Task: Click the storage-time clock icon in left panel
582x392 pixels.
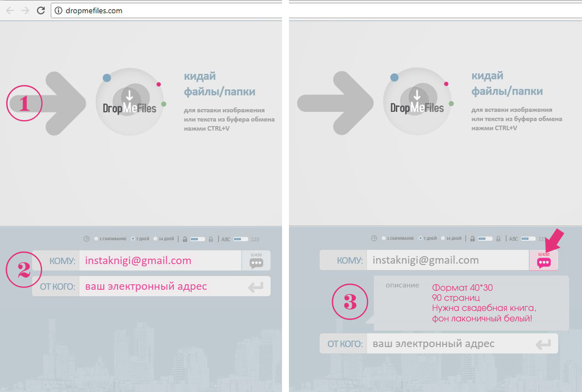Action: [x=86, y=239]
